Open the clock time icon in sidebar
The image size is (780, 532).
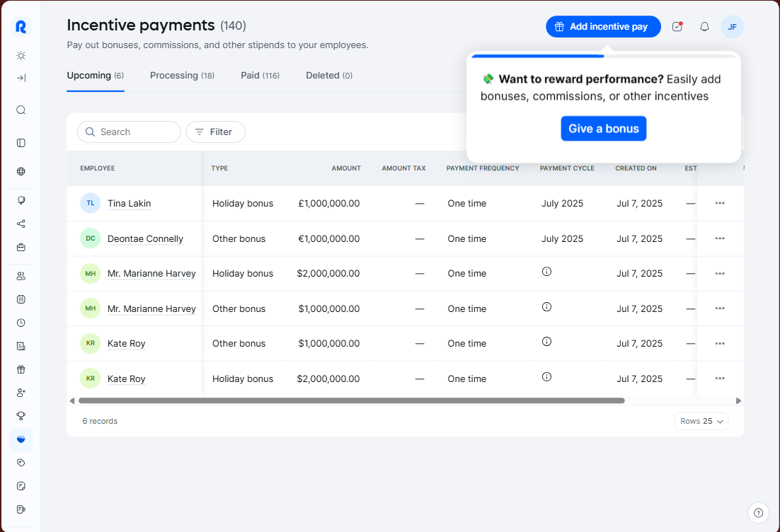[x=21, y=323]
